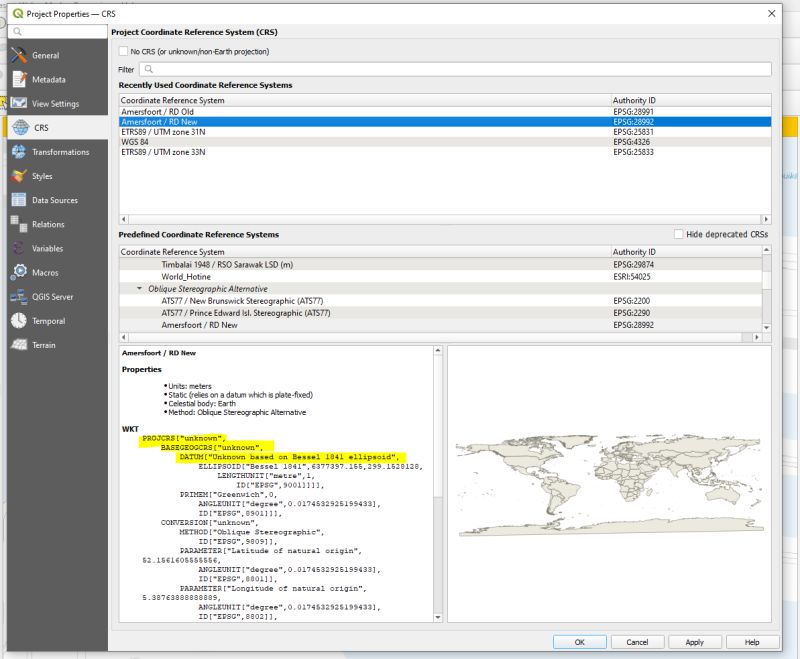Click WKT panel scroll up arrow
Screen dimensions: 800x659
(x=438, y=350)
